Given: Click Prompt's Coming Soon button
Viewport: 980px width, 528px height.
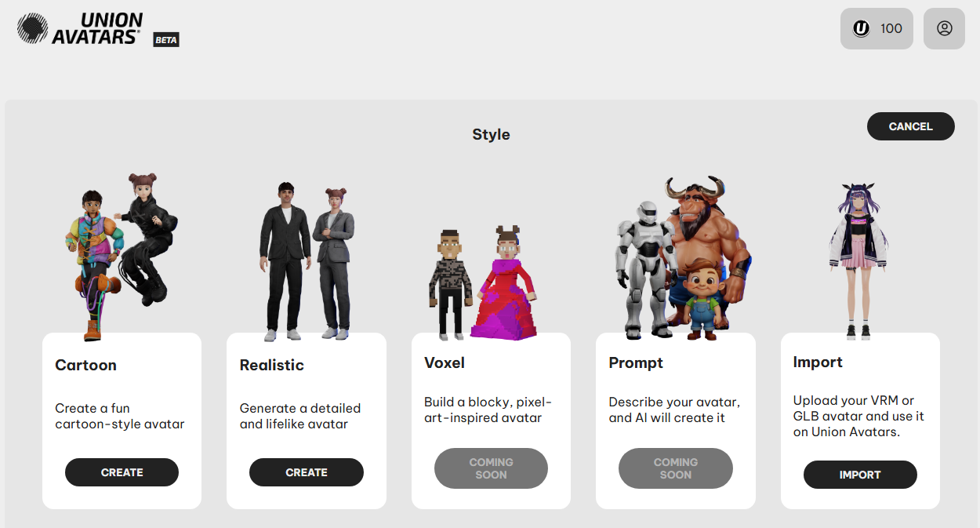Looking at the screenshot, I should pyautogui.click(x=676, y=468).
